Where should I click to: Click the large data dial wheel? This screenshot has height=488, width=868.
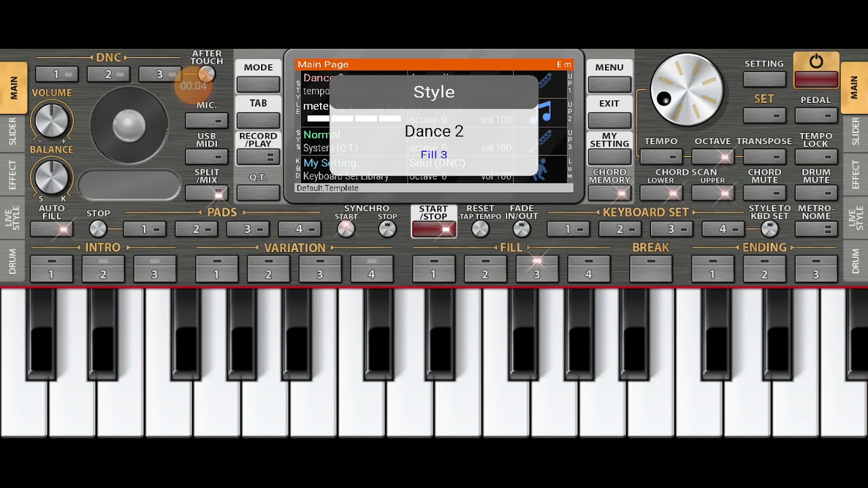(x=686, y=89)
